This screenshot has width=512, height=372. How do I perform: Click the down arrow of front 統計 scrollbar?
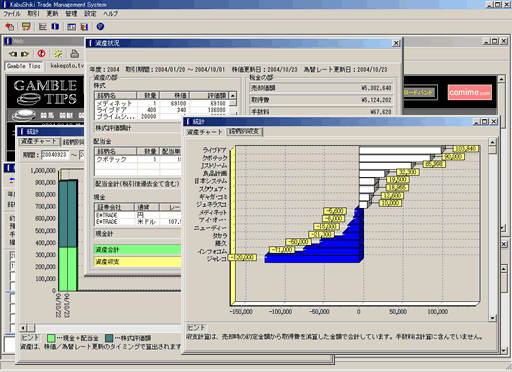click(x=493, y=318)
